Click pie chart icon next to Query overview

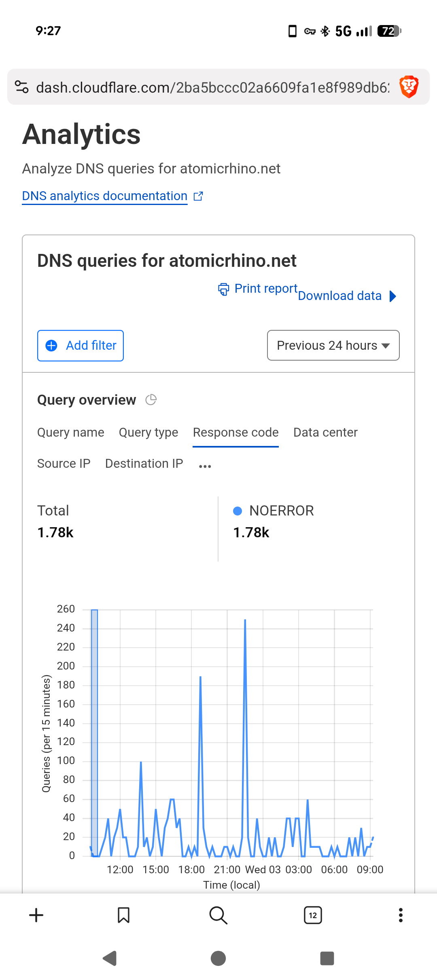click(151, 400)
